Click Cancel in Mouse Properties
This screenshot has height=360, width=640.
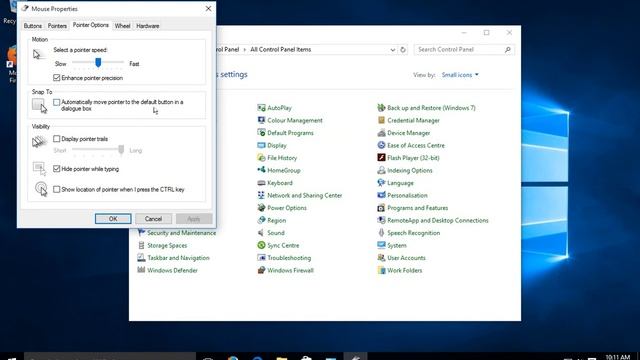coord(153,219)
